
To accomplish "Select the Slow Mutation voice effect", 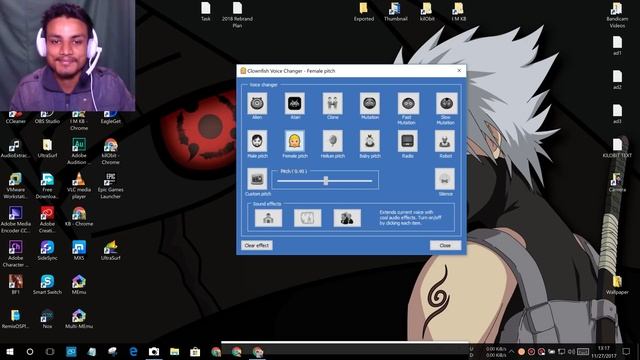I will click(x=446, y=103).
